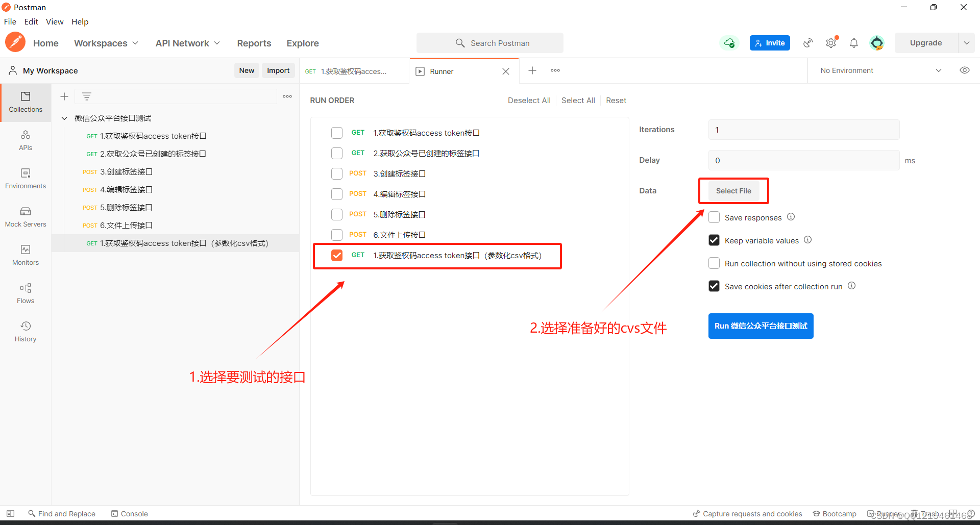Check POST 3.创建标签接口 in run order

pyautogui.click(x=337, y=173)
